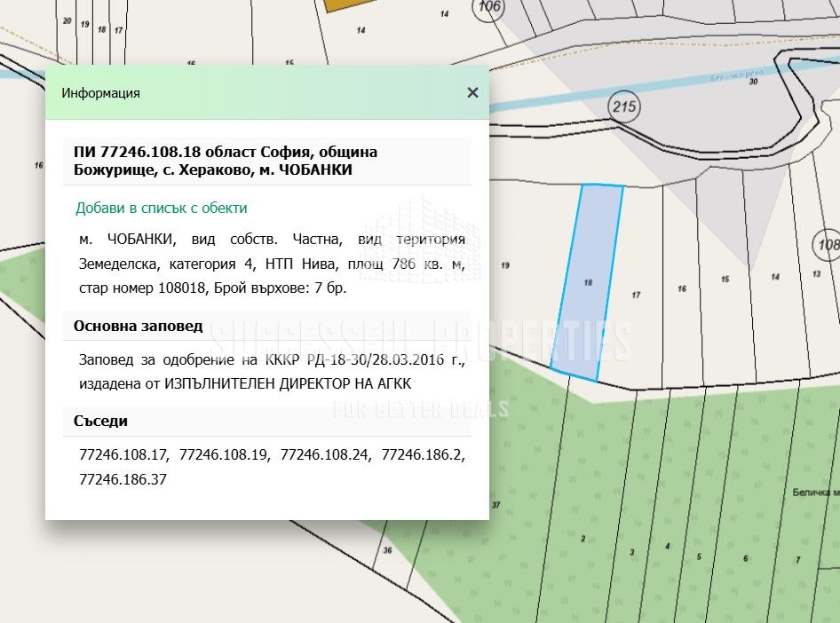Click parcel 30 near the river
Viewport: 840px width, 623px height.
pos(753,82)
